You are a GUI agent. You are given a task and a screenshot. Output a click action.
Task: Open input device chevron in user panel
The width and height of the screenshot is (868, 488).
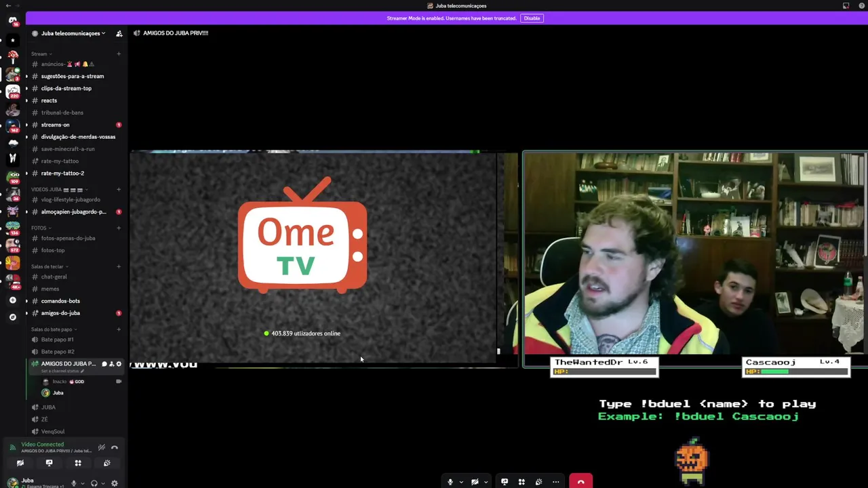[x=83, y=483]
